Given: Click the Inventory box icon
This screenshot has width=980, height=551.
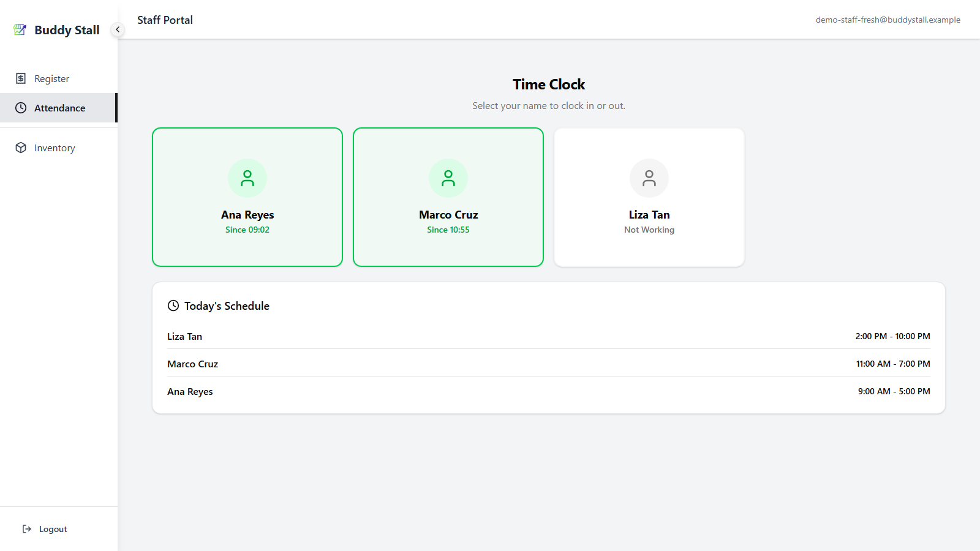Looking at the screenshot, I should pos(21,148).
